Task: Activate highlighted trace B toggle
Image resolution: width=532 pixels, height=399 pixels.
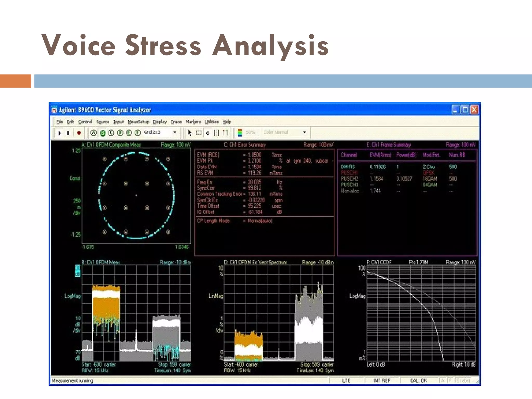Action: (x=103, y=133)
